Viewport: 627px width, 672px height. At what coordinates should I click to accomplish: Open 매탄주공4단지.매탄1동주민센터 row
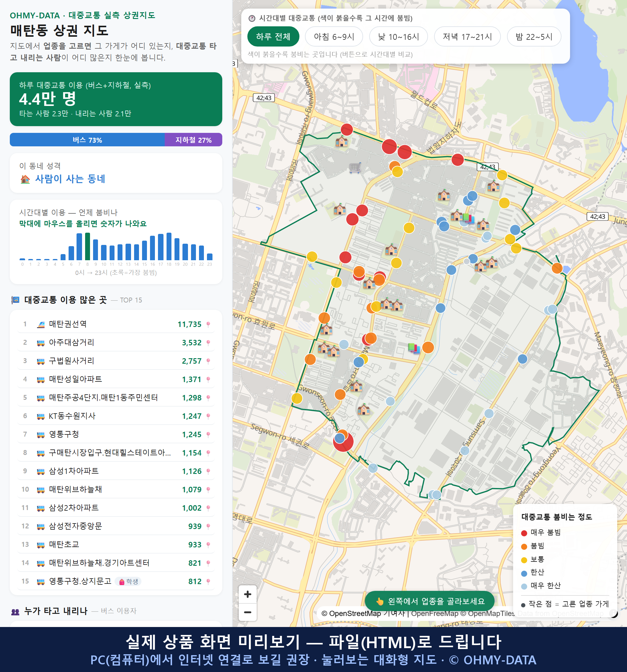[x=116, y=397]
